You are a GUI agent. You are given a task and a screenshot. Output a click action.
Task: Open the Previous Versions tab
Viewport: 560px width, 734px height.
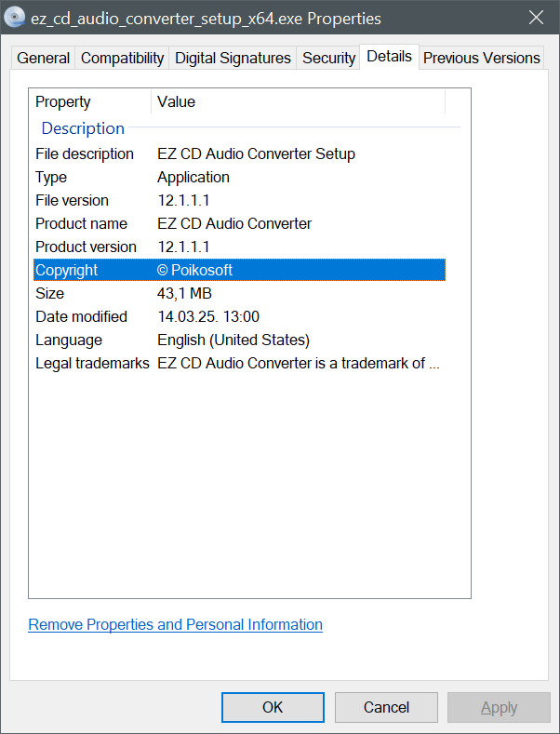point(481,58)
